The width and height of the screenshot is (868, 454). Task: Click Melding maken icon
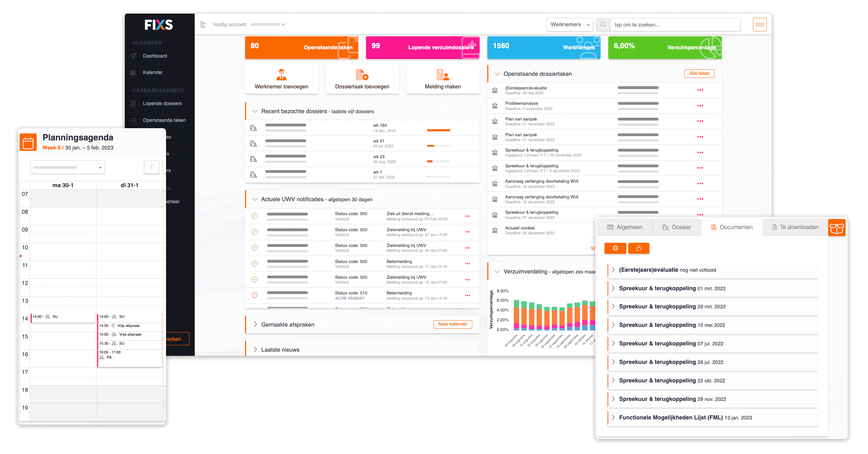(443, 75)
